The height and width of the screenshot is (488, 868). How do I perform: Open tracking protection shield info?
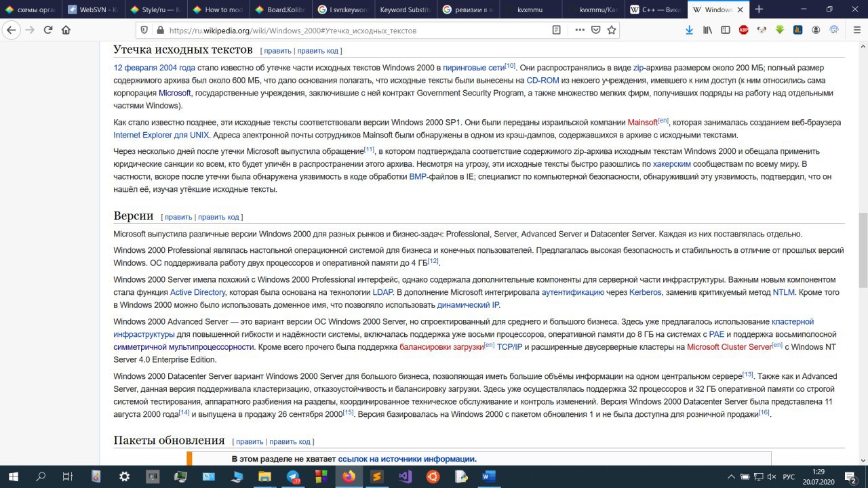pyautogui.click(x=143, y=30)
